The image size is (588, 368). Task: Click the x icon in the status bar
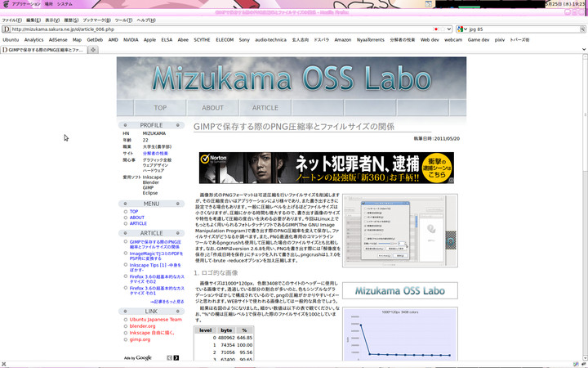pos(4,364)
